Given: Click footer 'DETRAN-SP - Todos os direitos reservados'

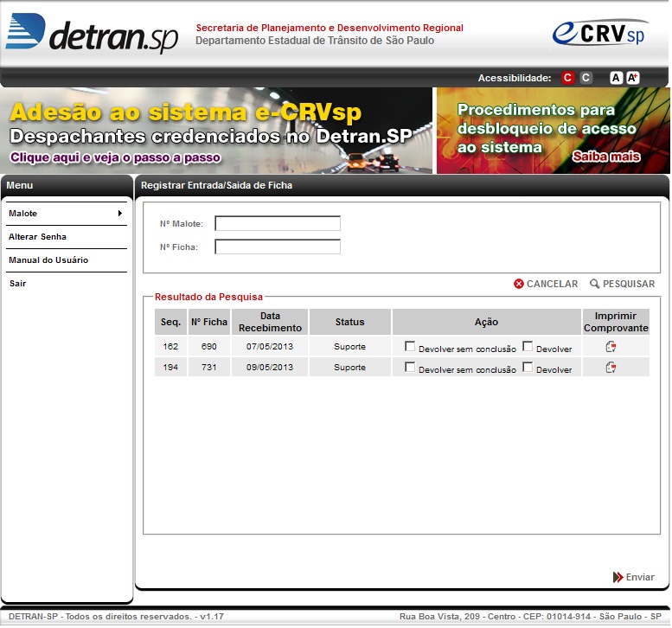Looking at the screenshot, I should point(116,617).
